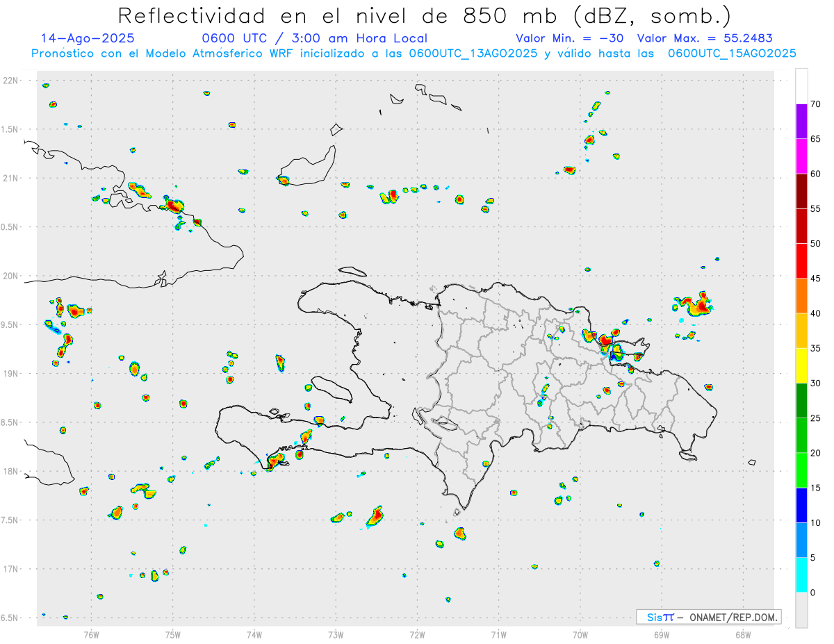Click the '73W' longitude axis label

(336, 634)
